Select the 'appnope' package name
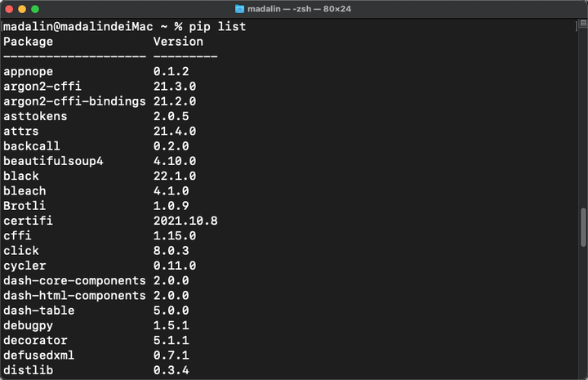This screenshot has height=380, width=588. (x=28, y=72)
